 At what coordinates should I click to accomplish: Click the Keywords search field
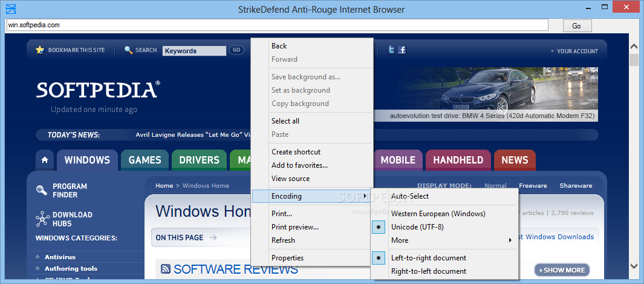194,51
